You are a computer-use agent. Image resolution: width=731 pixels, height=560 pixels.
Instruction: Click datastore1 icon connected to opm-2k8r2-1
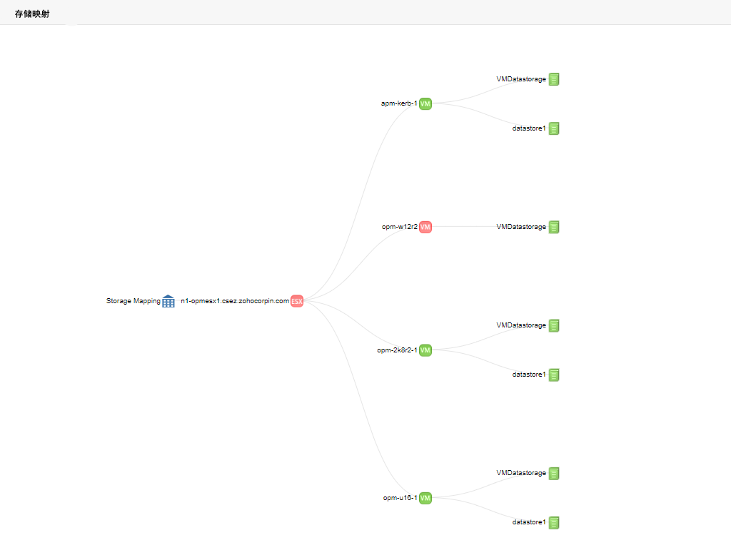[x=554, y=375]
